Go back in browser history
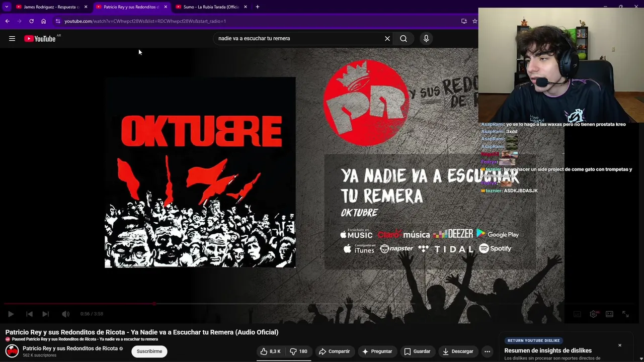The width and height of the screenshot is (644, 362). (7, 21)
